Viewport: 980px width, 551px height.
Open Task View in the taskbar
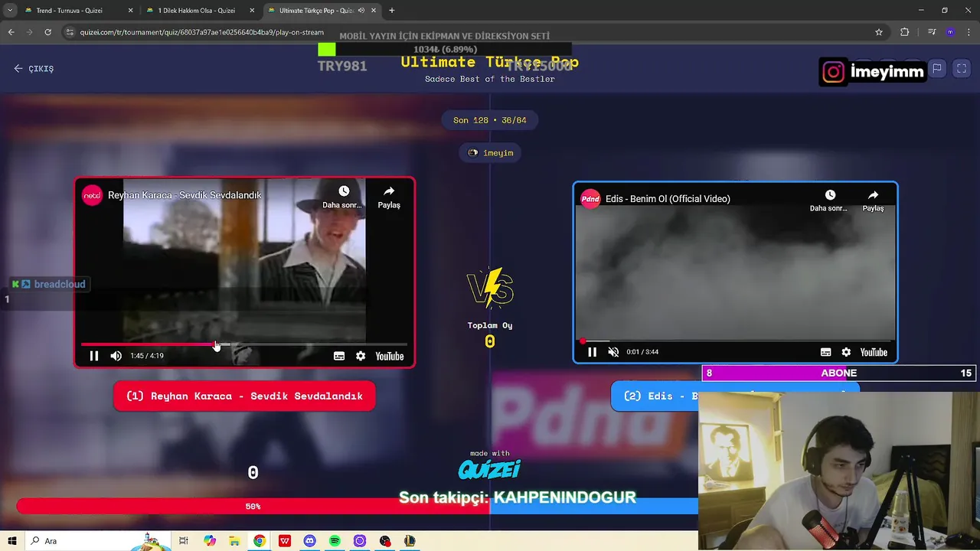(x=184, y=541)
